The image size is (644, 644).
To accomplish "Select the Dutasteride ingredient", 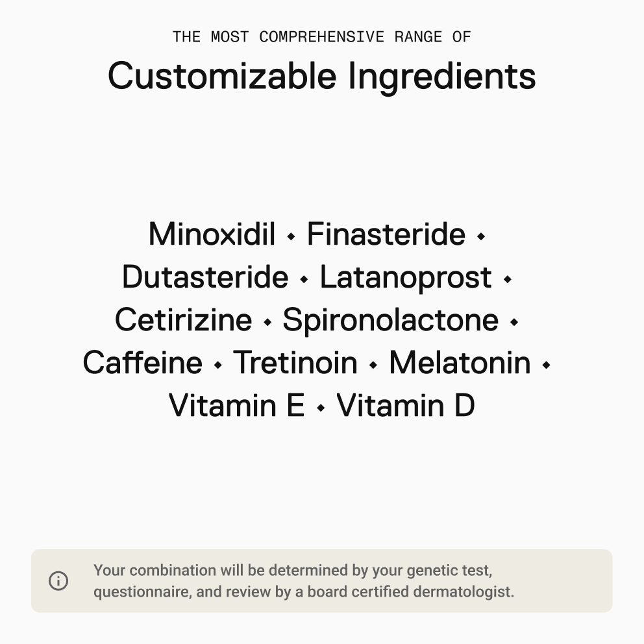I will [x=205, y=277].
